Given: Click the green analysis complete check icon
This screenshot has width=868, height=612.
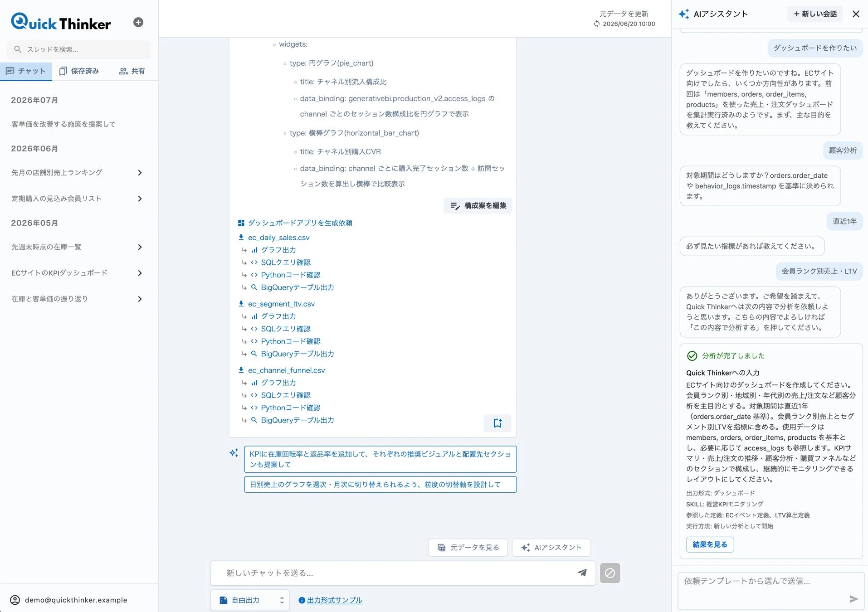Looking at the screenshot, I should coord(692,356).
